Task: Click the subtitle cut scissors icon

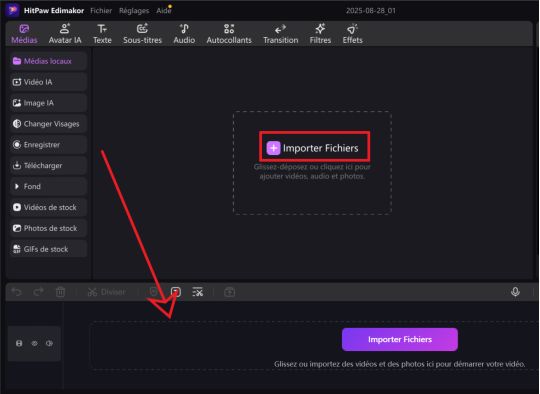Action: [198, 292]
